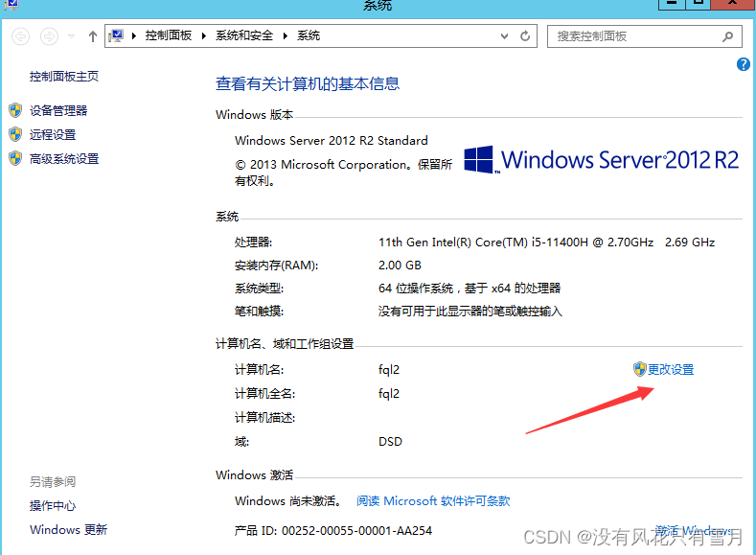This screenshot has width=756, height=555.
Task: Click shield icon beside 设备管理器
Action: [x=15, y=110]
